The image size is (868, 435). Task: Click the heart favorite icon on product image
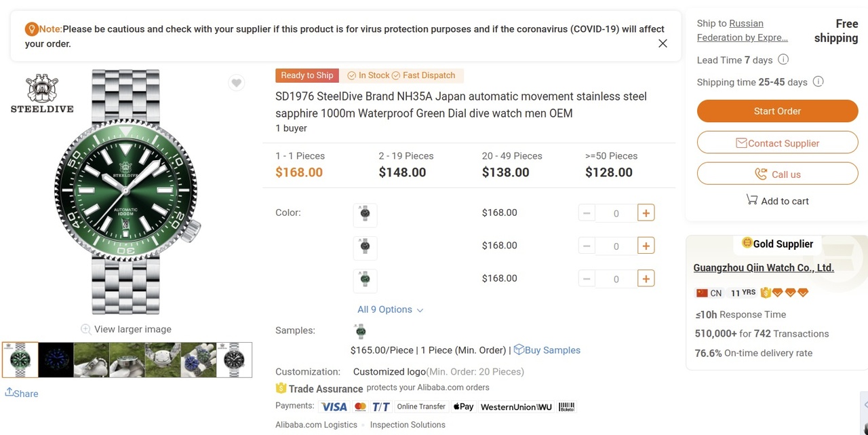tap(236, 83)
